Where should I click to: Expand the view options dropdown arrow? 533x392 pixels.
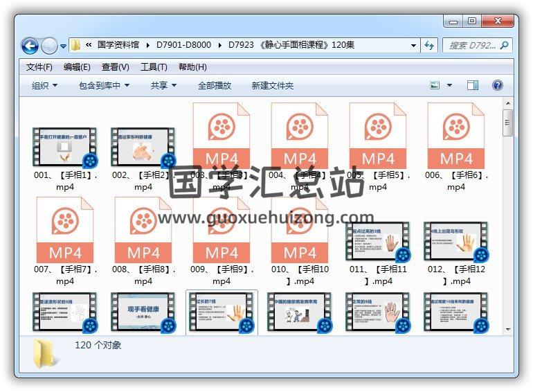coord(449,85)
